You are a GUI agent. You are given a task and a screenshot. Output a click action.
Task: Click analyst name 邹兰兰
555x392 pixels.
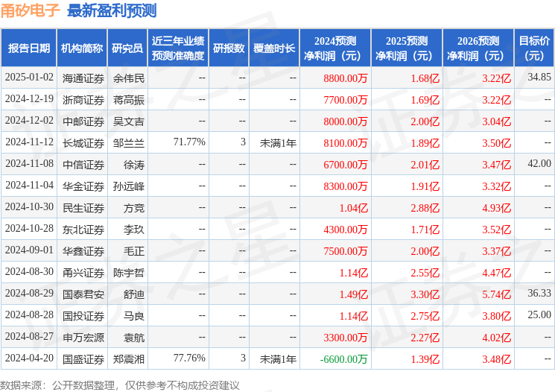pos(129,143)
